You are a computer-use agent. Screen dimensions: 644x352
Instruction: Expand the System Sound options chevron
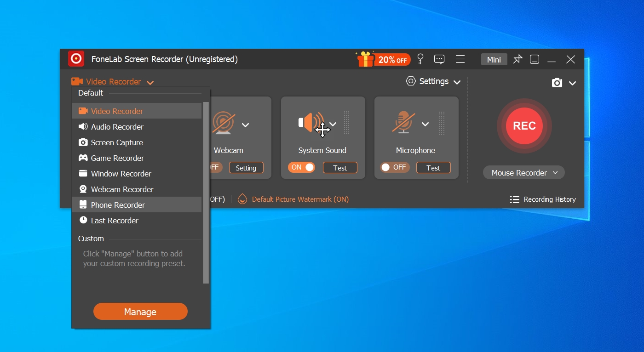[333, 124]
